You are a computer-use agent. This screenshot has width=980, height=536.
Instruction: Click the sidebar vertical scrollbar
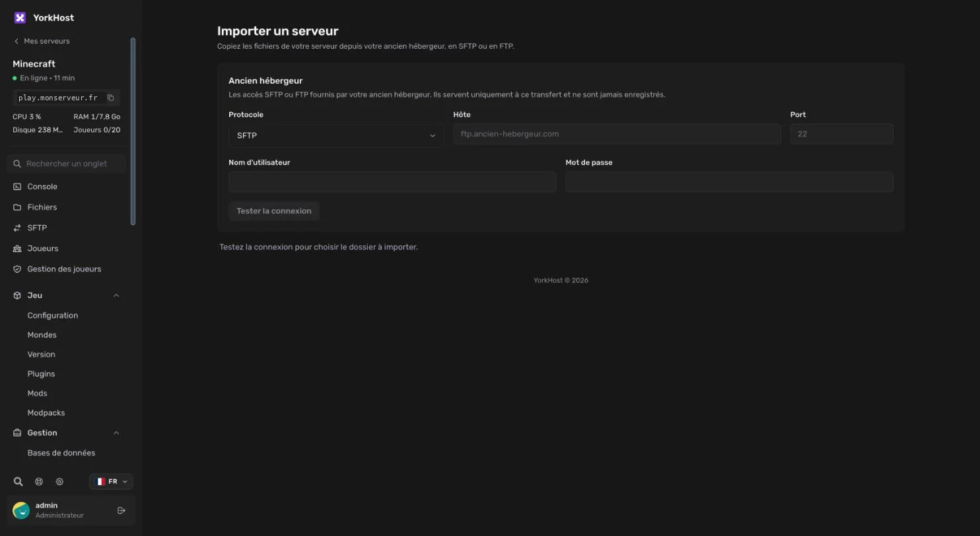(x=133, y=131)
